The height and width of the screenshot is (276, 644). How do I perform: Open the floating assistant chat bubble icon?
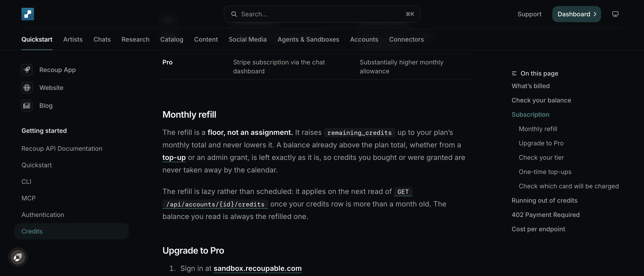point(18,257)
